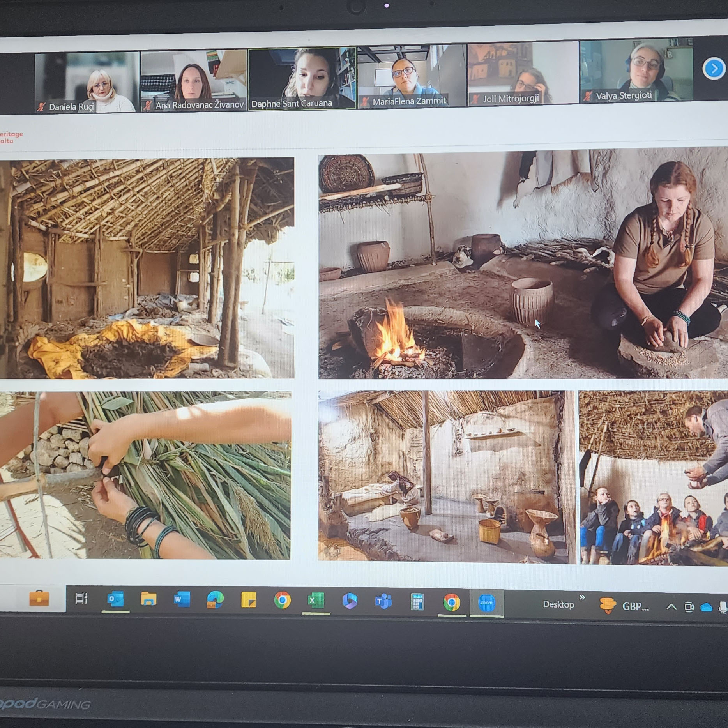This screenshot has width=728, height=728.
Task: Show next participants with blue arrow
Action: [x=714, y=69]
